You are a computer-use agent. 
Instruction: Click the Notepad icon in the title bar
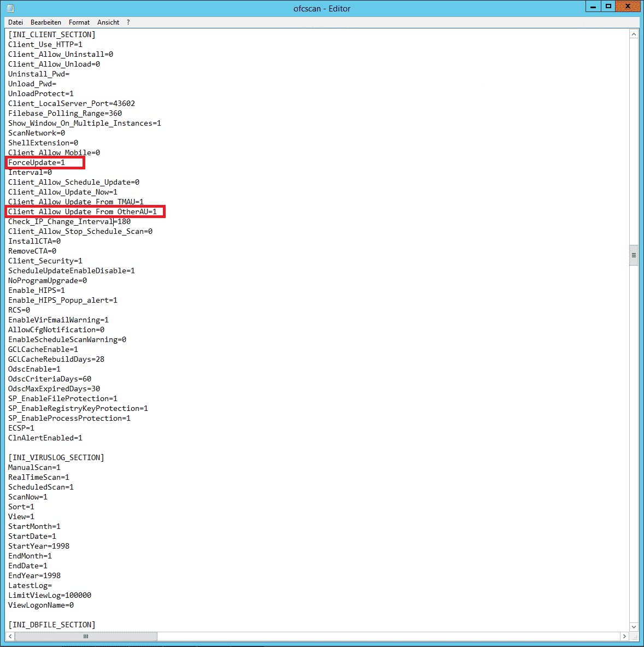pyautogui.click(x=10, y=8)
